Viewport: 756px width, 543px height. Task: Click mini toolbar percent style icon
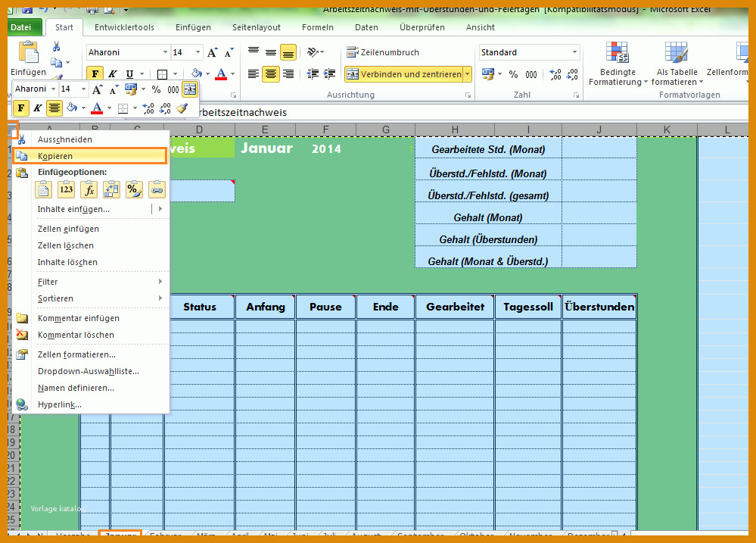click(x=156, y=89)
